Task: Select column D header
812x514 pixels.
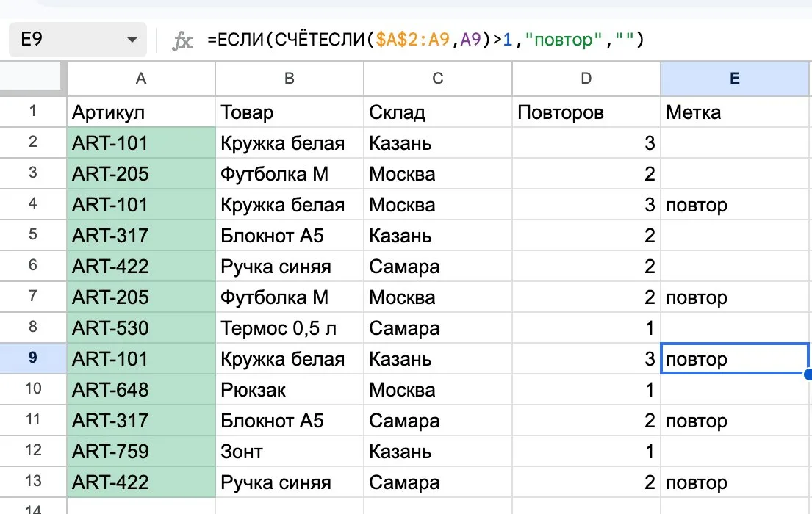Action: point(586,79)
